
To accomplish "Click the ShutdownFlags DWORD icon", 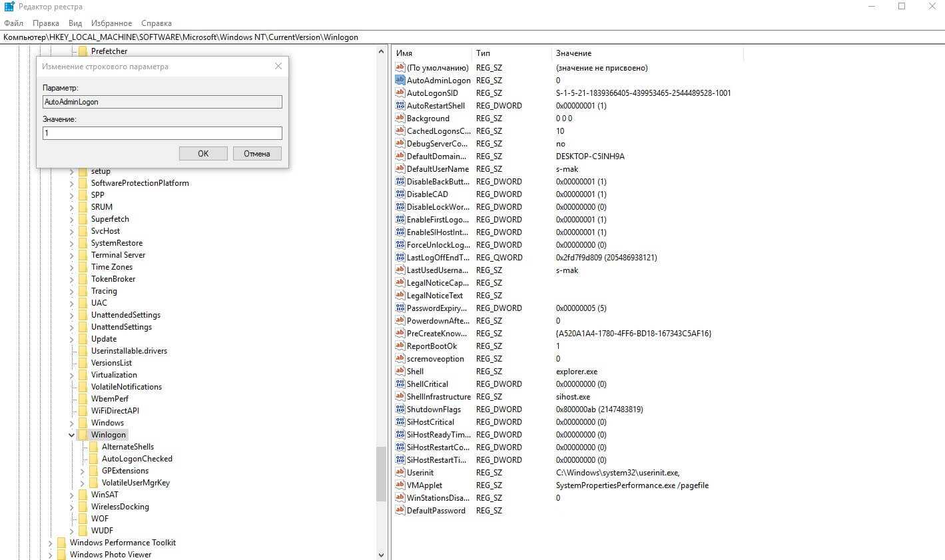I will [x=400, y=409].
